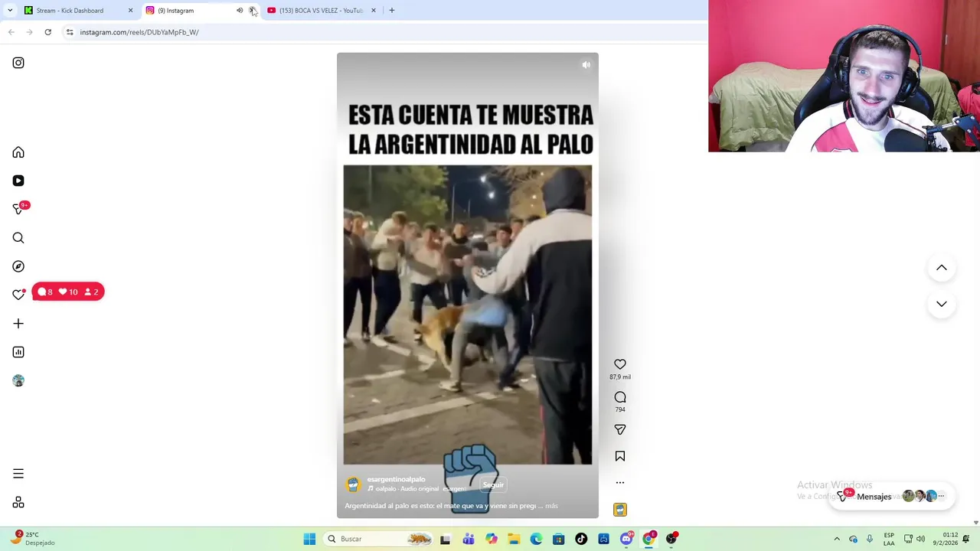The image size is (980, 551).
Task: Open a new browser tab
Action: (391, 11)
